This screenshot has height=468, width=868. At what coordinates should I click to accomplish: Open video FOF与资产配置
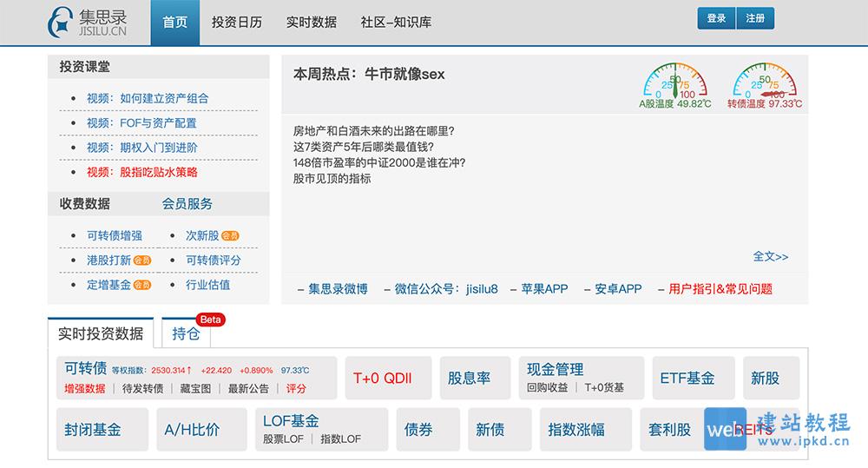141,123
